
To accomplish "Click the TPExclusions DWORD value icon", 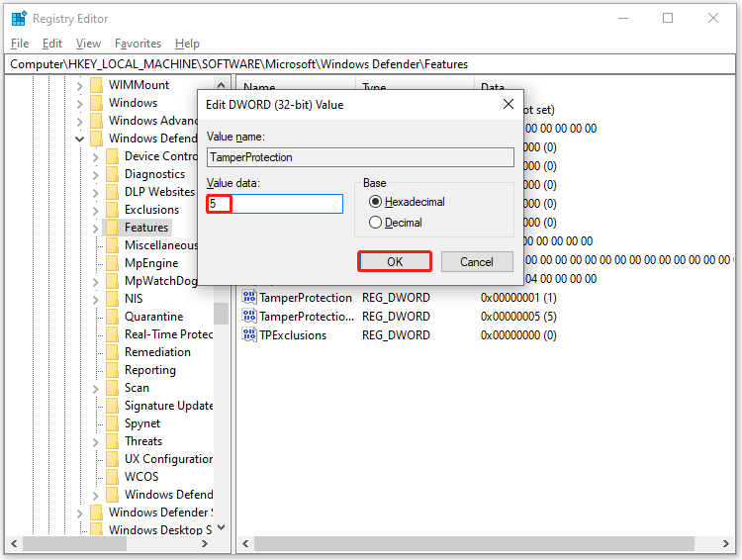I will [249, 334].
